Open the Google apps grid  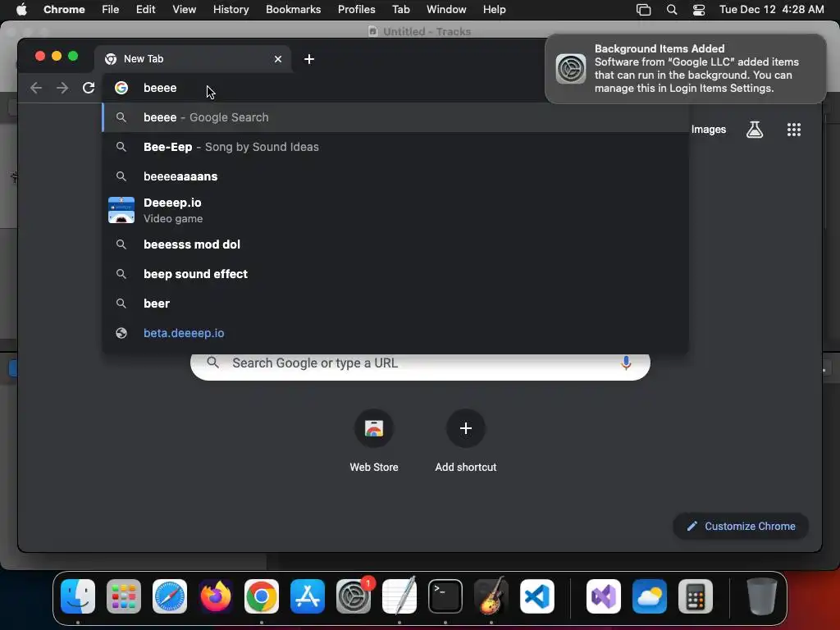[793, 129]
